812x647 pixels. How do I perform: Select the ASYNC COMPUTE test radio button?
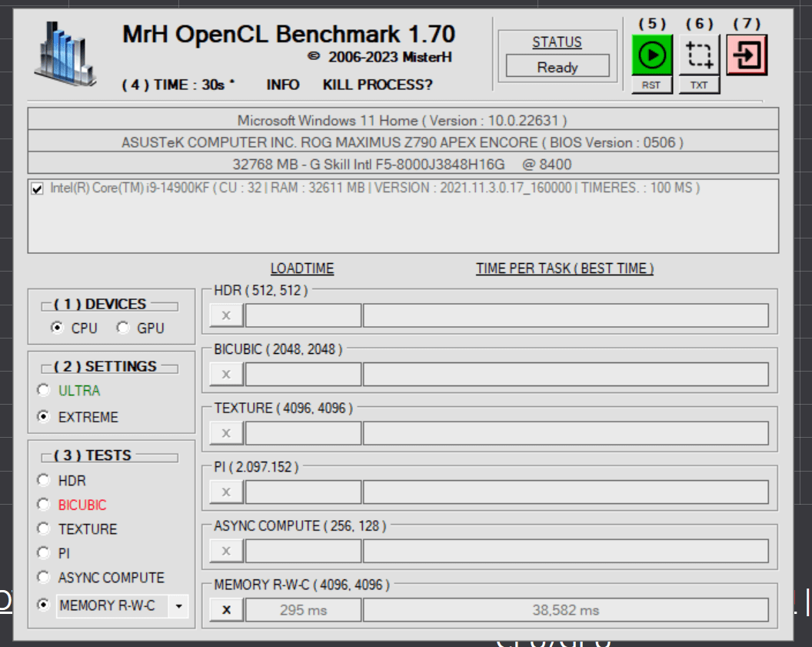tap(44, 577)
